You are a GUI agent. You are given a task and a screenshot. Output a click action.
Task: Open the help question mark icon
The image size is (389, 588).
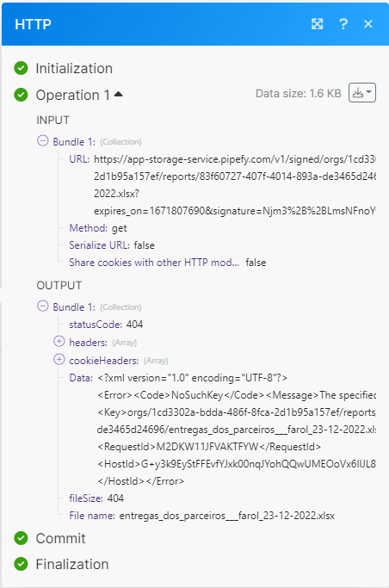(343, 24)
